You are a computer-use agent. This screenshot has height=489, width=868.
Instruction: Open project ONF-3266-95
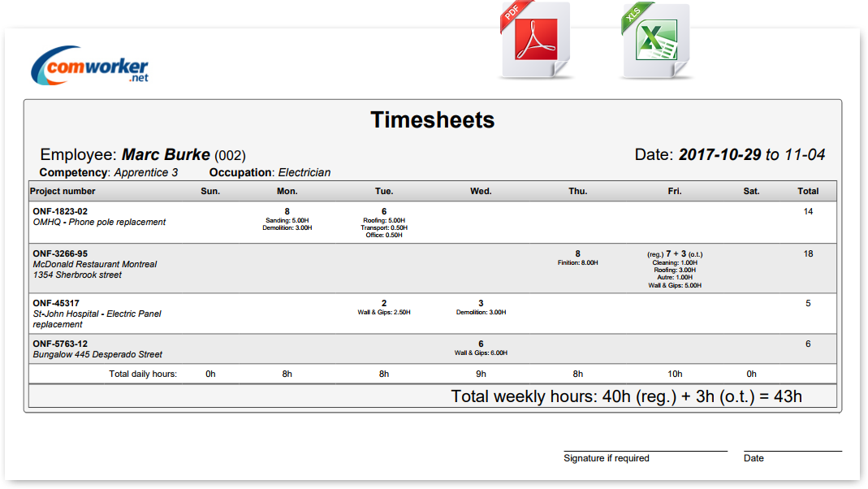(60, 253)
